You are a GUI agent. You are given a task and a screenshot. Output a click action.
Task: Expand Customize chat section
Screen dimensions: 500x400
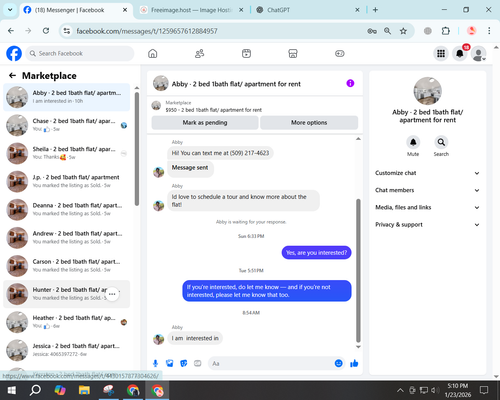pos(428,173)
